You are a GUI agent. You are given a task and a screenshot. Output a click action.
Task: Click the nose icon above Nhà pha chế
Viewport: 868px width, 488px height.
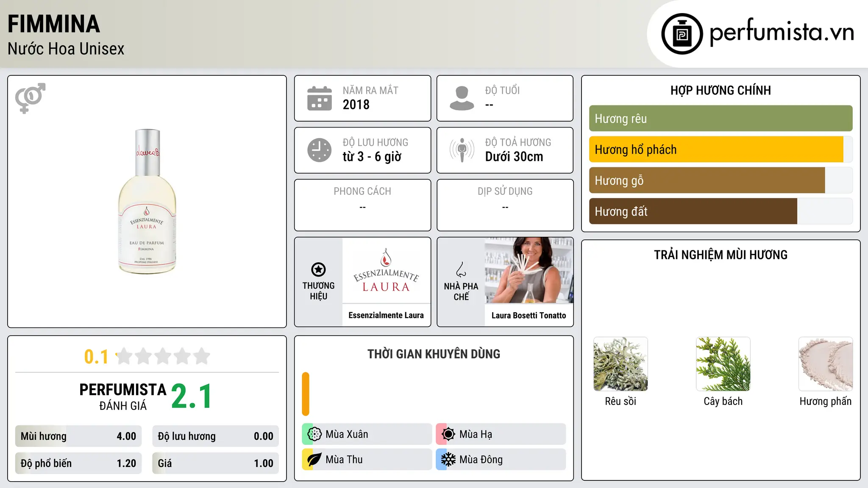(x=461, y=269)
